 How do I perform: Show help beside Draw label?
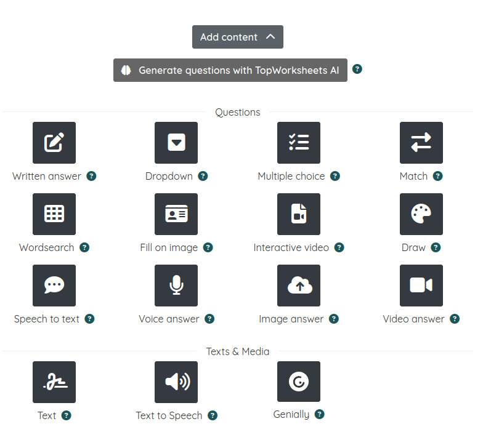[436, 247]
